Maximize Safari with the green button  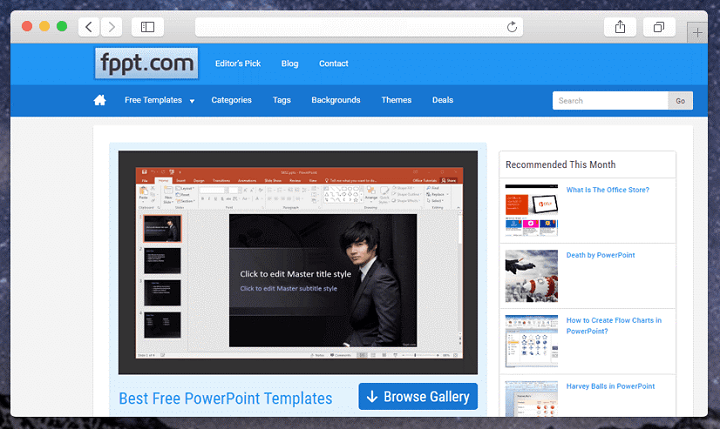[x=62, y=26]
